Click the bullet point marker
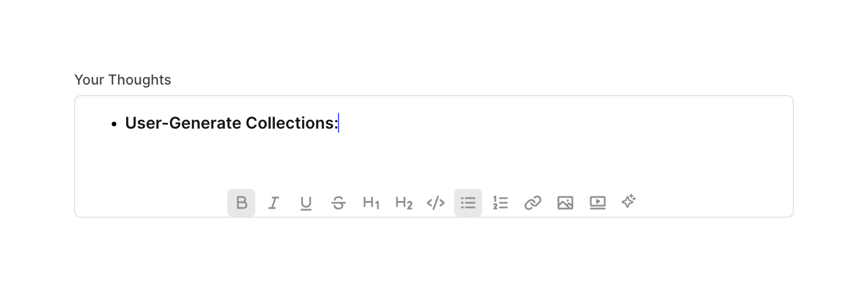Viewport: 868px width, 292px height. pyautogui.click(x=114, y=124)
